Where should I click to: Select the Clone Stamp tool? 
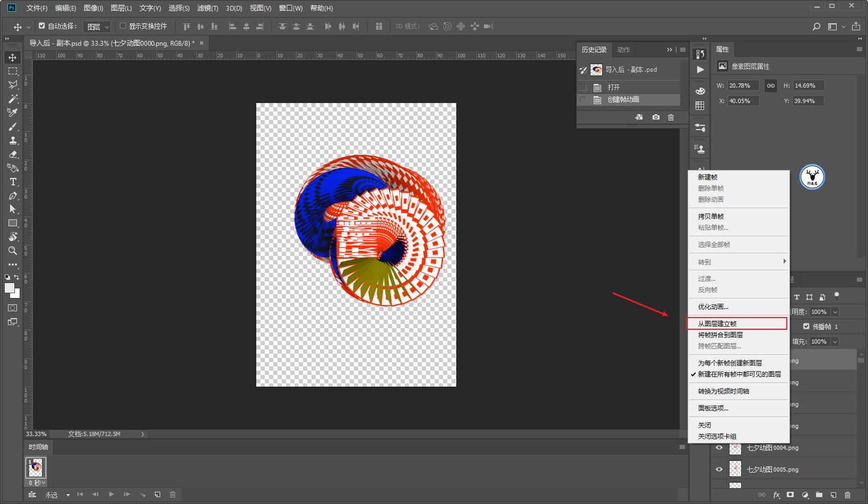click(x=13, y=140)
